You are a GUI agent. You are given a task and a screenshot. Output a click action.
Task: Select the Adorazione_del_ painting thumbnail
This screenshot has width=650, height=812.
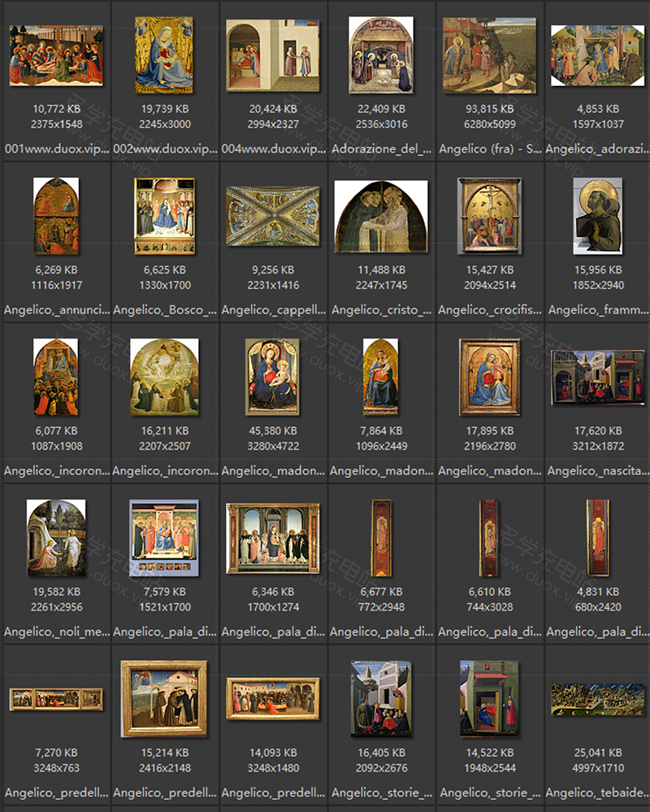(380, 55)
